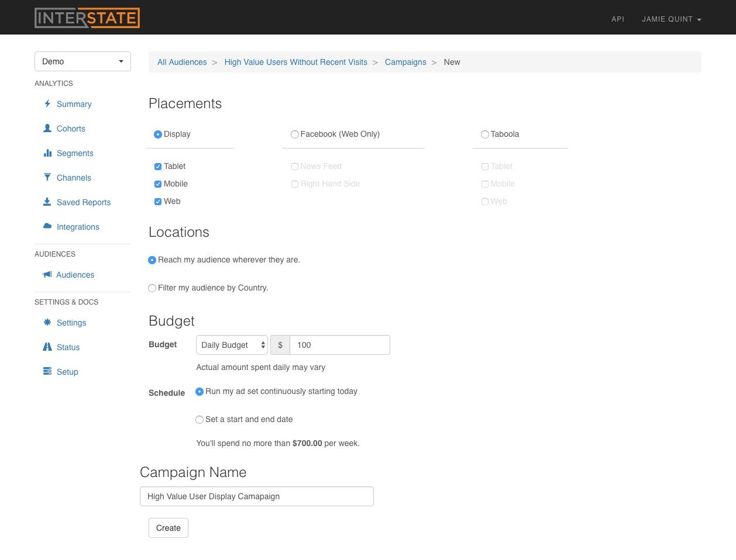Check the Right Hand Side checkbox
This screenshot has height=560, width=736.
[295, 184]
